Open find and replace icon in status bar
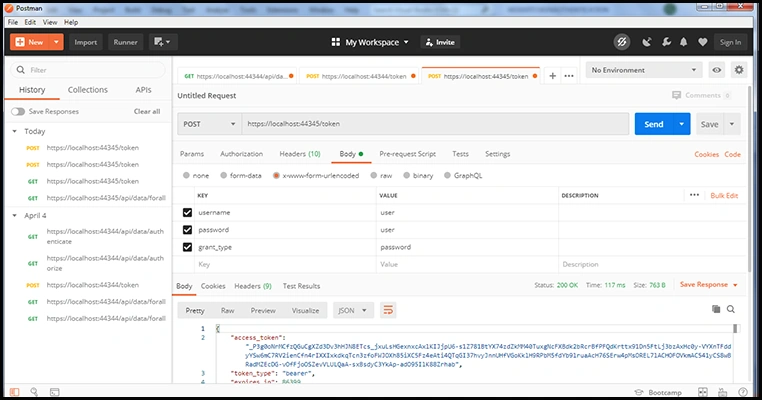762x400 pixels. (34, 392)
